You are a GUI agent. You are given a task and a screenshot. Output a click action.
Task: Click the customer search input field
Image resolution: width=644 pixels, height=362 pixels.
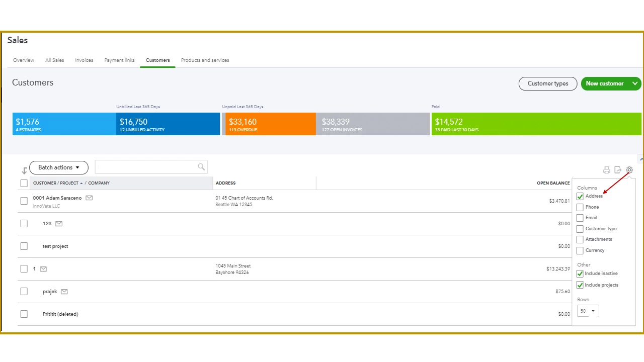coord(151,167)
